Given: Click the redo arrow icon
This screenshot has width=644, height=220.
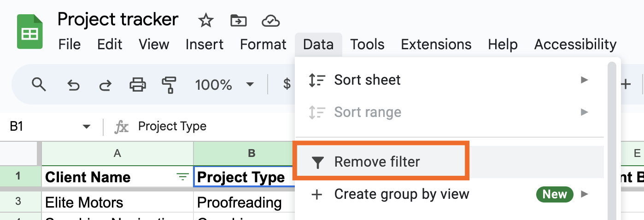Looking at the screenshot, I should click(x=105, y=85).
